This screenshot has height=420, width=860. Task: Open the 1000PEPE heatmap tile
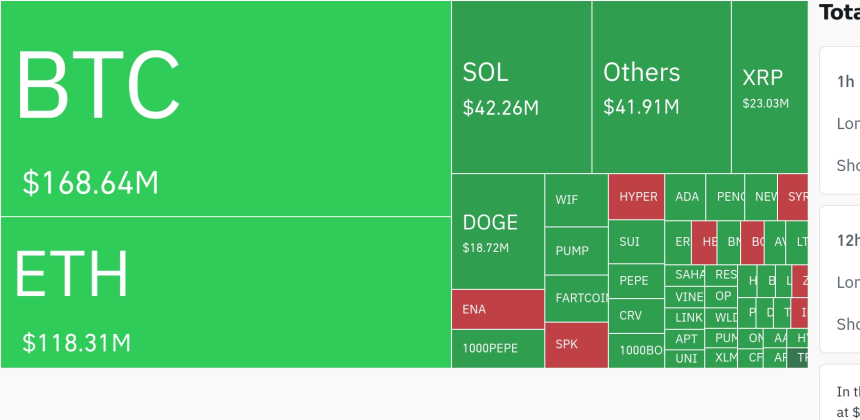497,349
